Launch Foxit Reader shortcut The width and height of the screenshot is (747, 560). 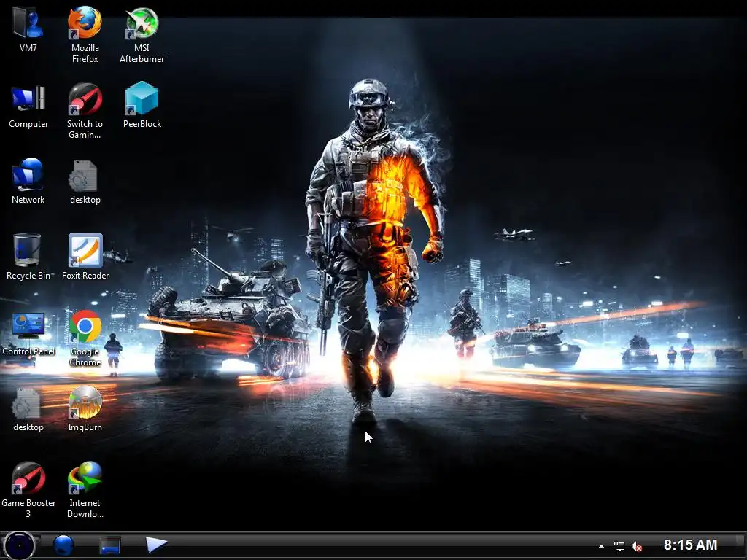(85, 256)
